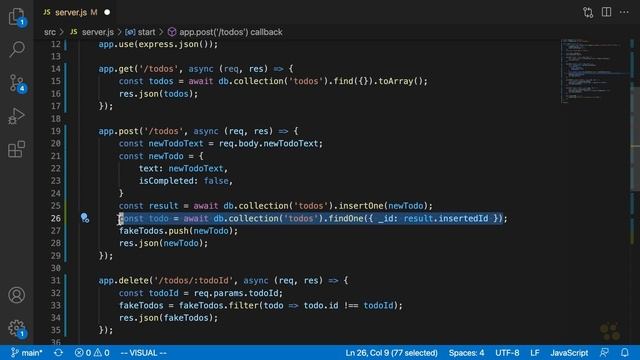
Task: Change end of line sequence LF
Action: pyautogui.click(x=535, y=353)
